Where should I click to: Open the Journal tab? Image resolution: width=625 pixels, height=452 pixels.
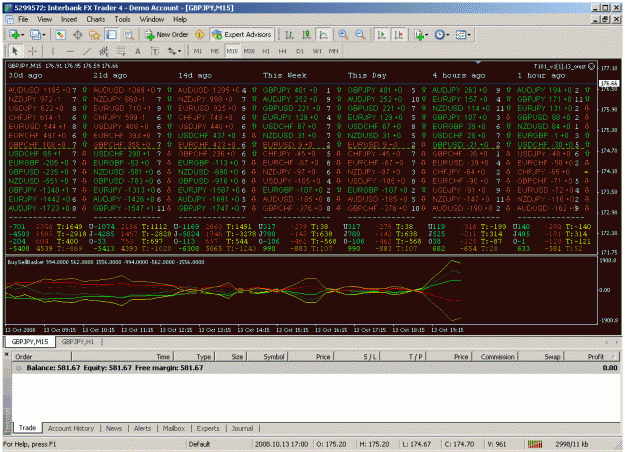point(242,428)
